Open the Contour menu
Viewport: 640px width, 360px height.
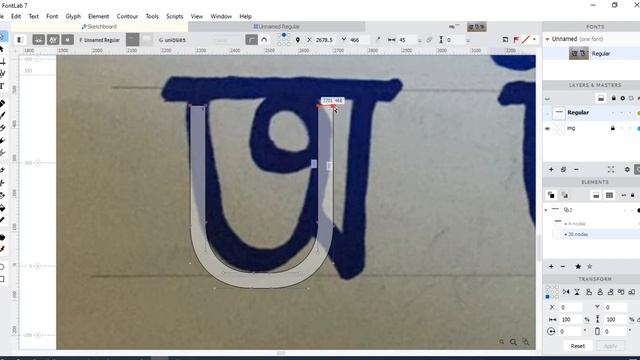(x=127, y=16)
